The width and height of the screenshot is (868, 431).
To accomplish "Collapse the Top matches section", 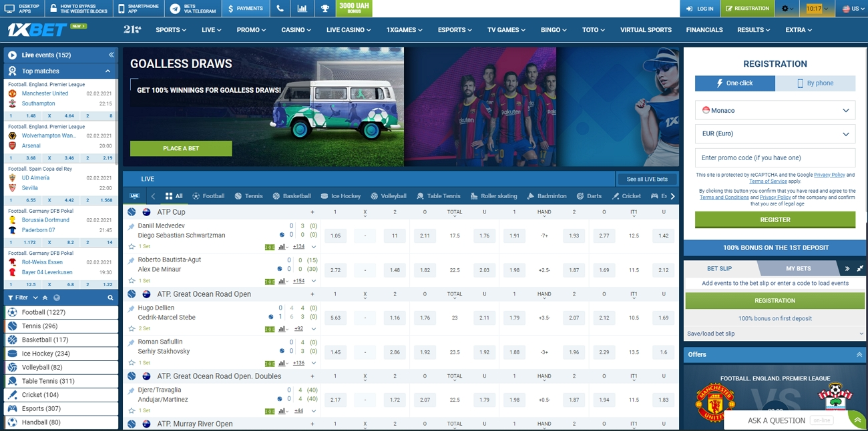I will click(107, 71).
